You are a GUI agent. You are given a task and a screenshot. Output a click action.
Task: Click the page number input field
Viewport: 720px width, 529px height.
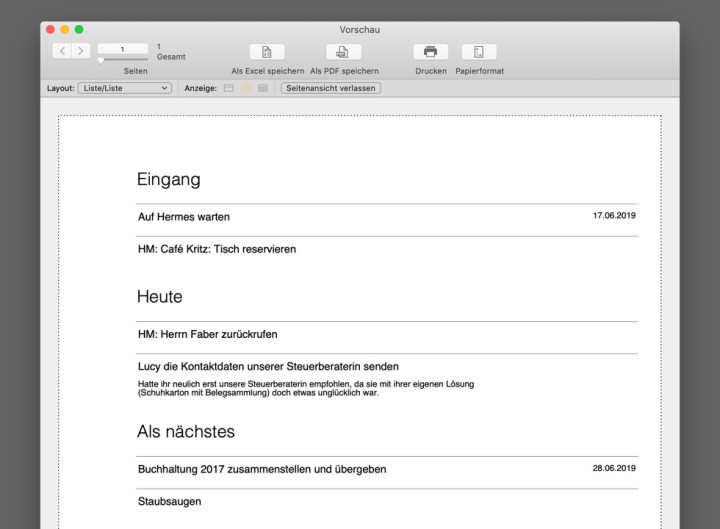(122, 48)
